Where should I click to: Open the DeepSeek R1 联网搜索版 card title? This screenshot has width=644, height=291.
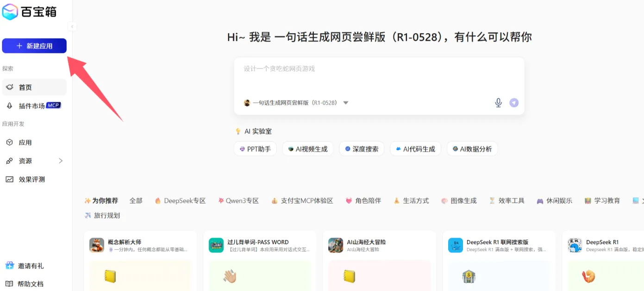[497, 242]
